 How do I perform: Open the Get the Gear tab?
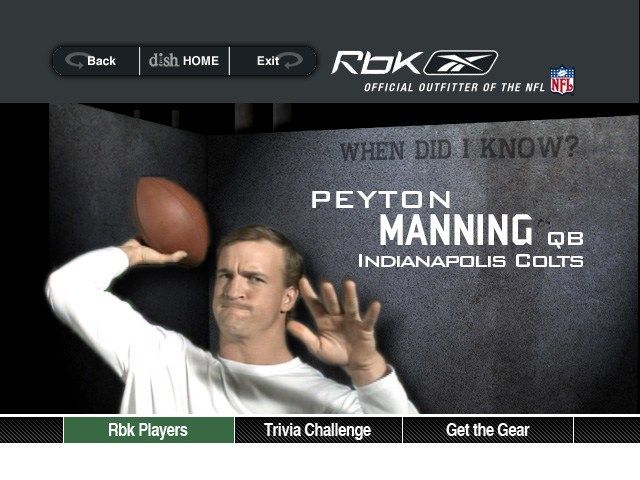pos(488,430)
